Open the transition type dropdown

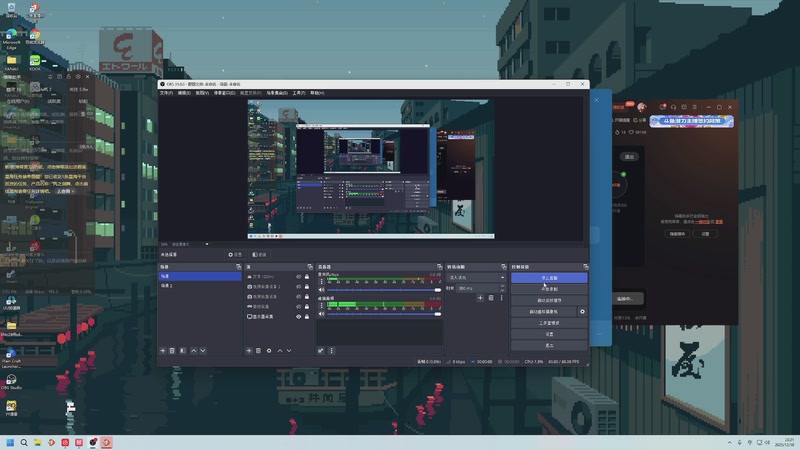[x=477, y=278]
